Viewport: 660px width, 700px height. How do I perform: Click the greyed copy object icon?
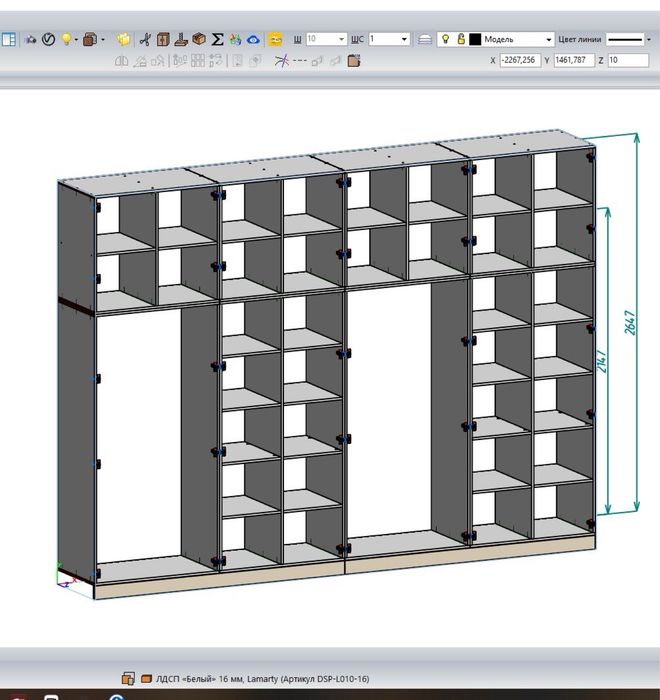click(x=255, y=61)
